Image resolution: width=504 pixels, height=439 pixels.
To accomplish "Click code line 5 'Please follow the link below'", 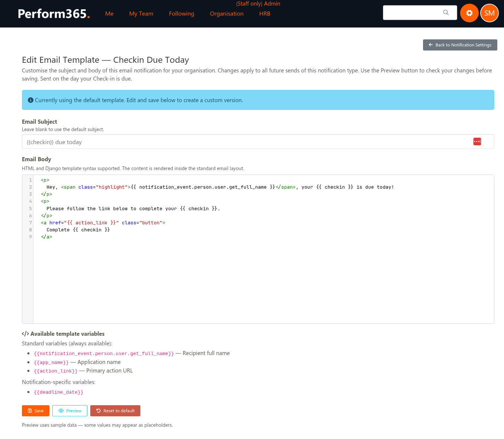I will (133, 209).
